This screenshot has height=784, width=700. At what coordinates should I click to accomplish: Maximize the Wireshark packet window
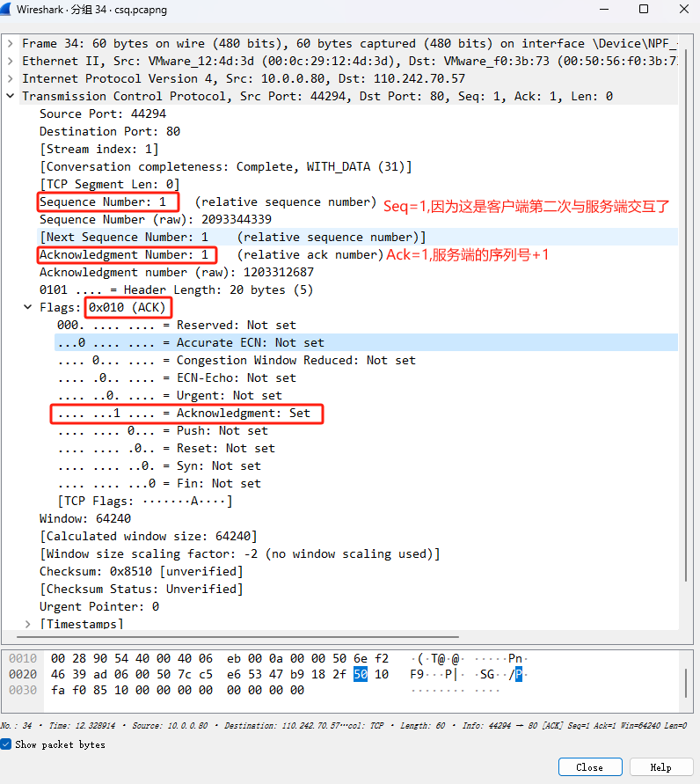pyautogui.click(x=644, y=10)
